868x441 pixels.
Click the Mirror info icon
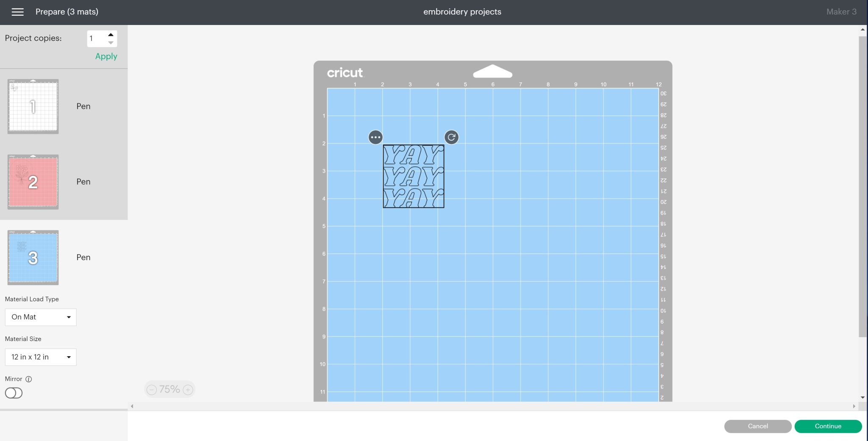click(x=29, y=379)
